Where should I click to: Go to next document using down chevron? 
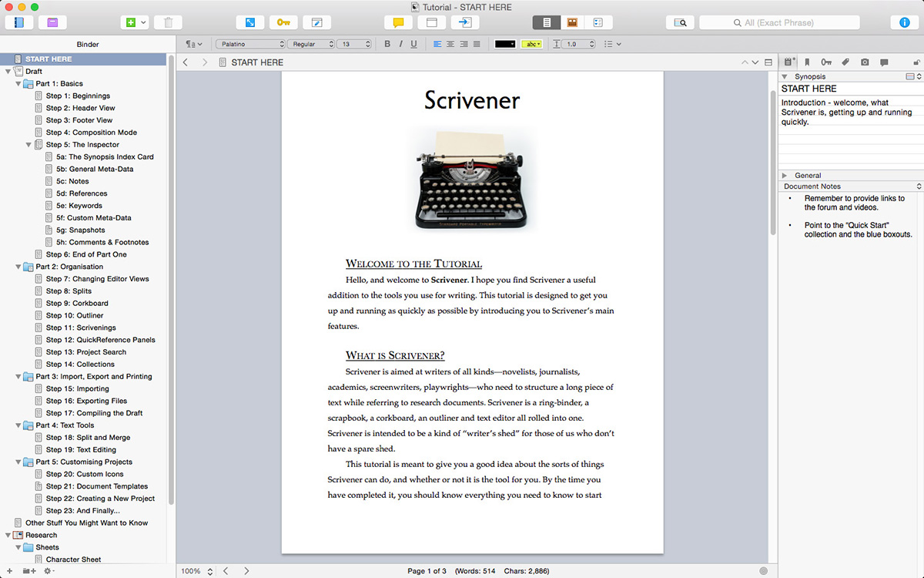coord(755,62)
